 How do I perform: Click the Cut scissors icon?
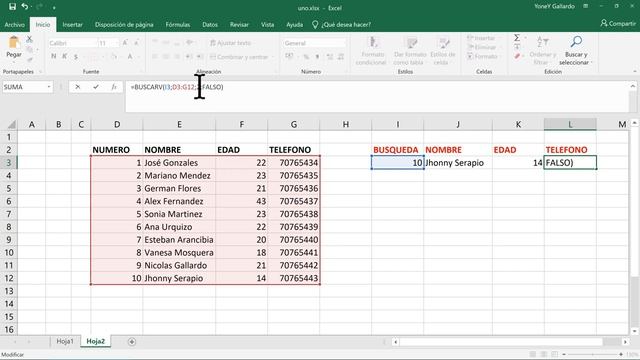click(x=29, y=40)
